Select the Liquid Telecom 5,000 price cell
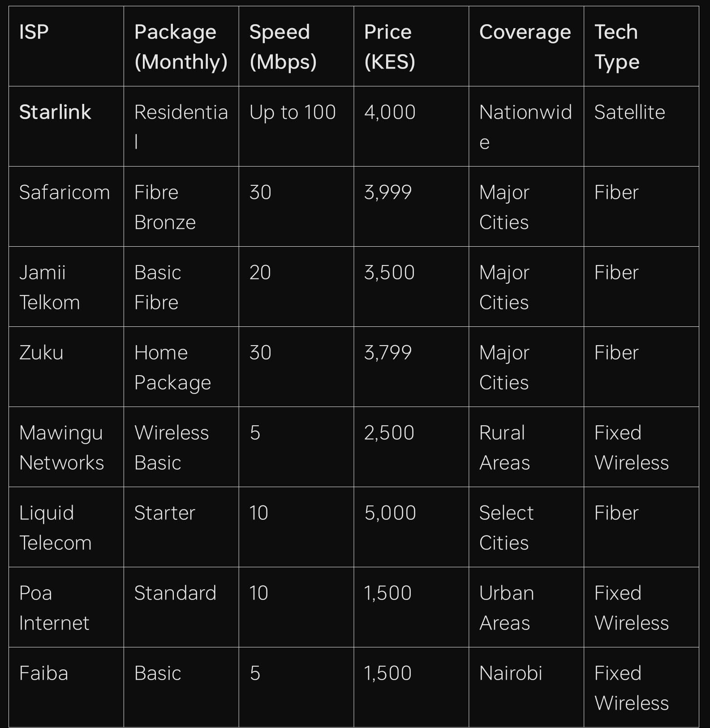This screenshot has width=710, height=728. click(390, 513)
